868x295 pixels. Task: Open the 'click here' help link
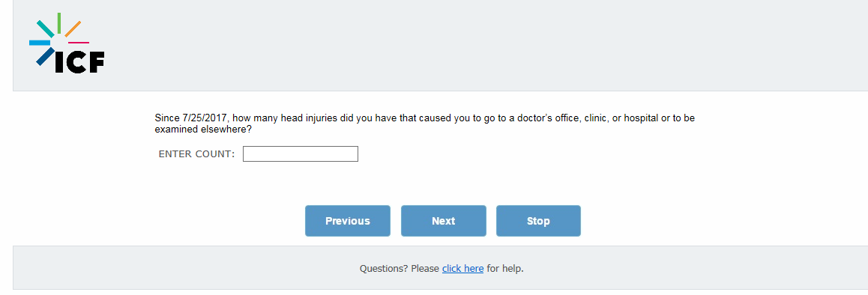[462, 269]
